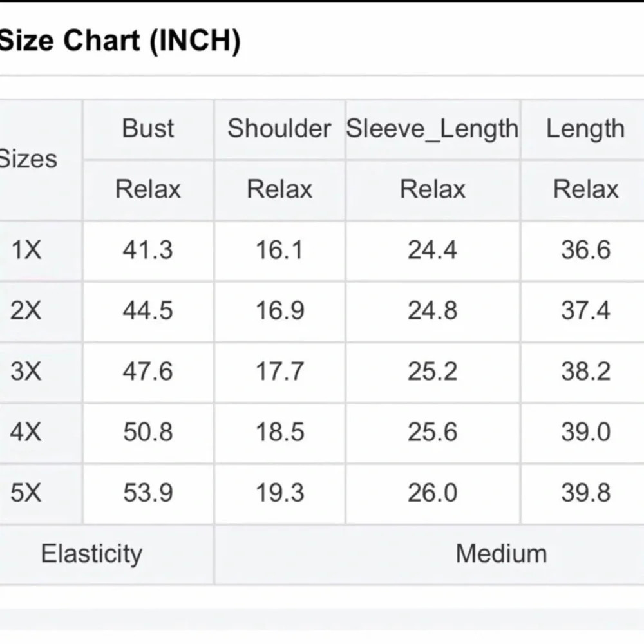Click the 5X size row label

26,493
